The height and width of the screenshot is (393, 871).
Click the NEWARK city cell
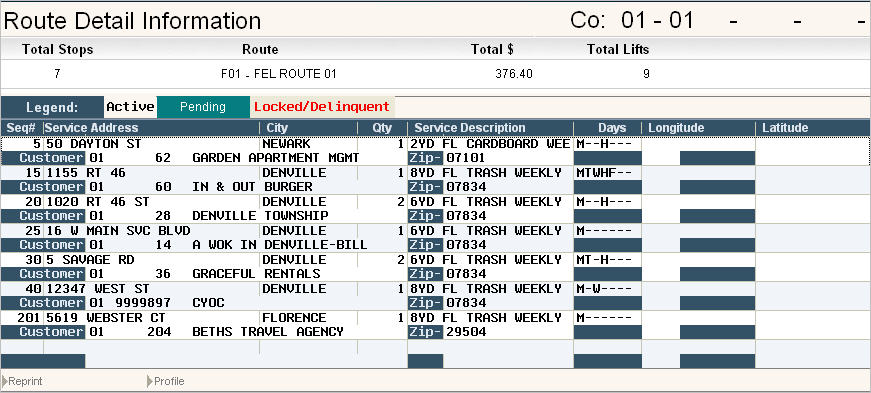coord(286,144)
